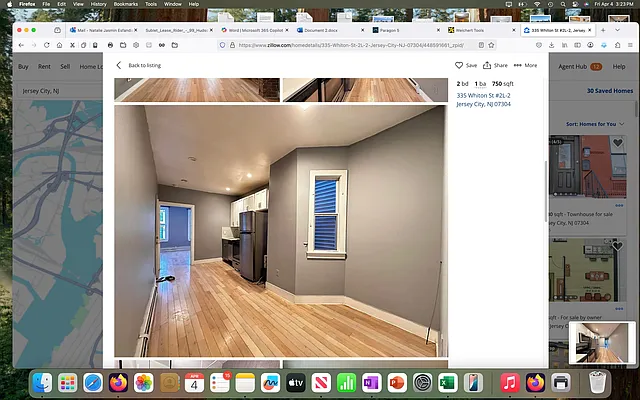The image size is (640, 400).
Task: Click the Back to listing arrow
Action: tap(119, 65)
